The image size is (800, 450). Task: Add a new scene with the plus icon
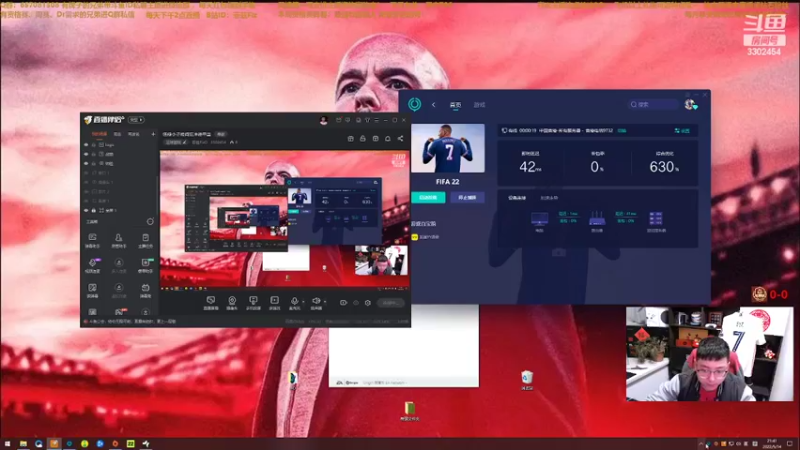coord(153,134)
